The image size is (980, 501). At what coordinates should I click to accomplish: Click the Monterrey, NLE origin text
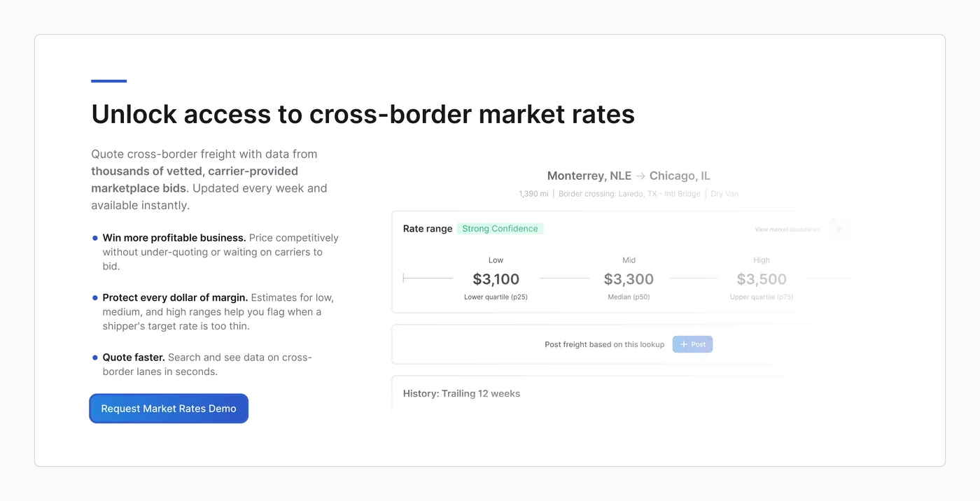click(589, 176)
